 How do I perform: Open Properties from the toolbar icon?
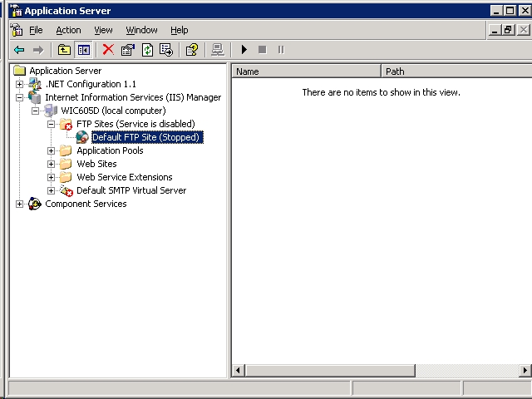click(x=128, y=50)
